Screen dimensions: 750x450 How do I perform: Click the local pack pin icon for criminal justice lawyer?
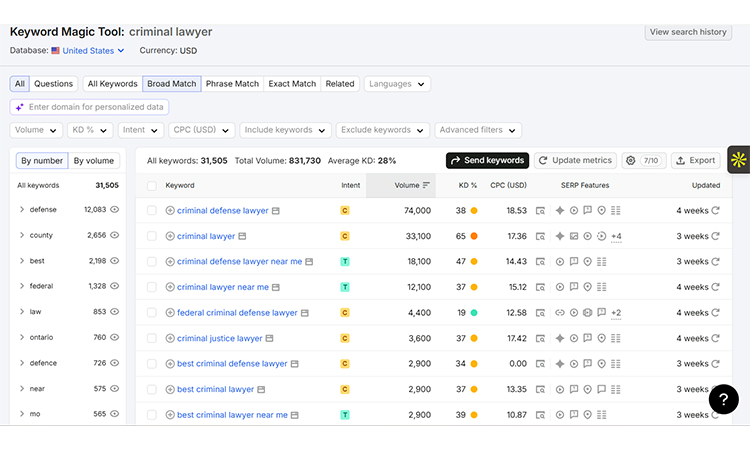(x=602, y=338)
